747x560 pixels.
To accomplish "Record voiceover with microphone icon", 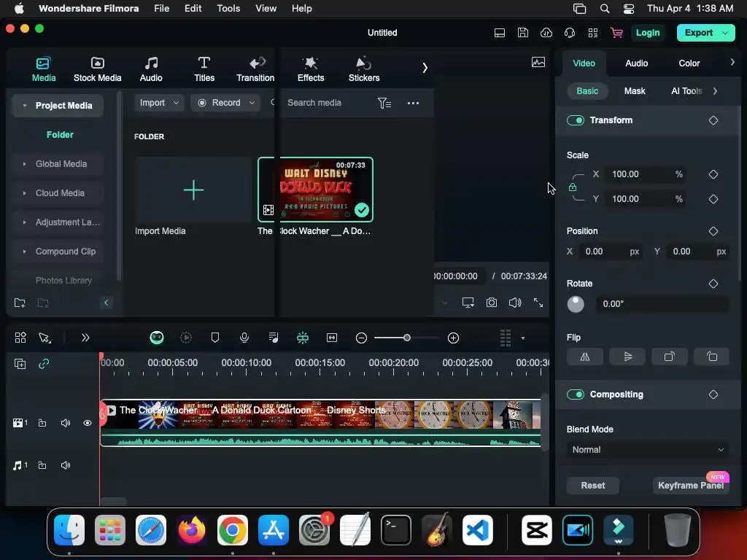I will point(244,338).
